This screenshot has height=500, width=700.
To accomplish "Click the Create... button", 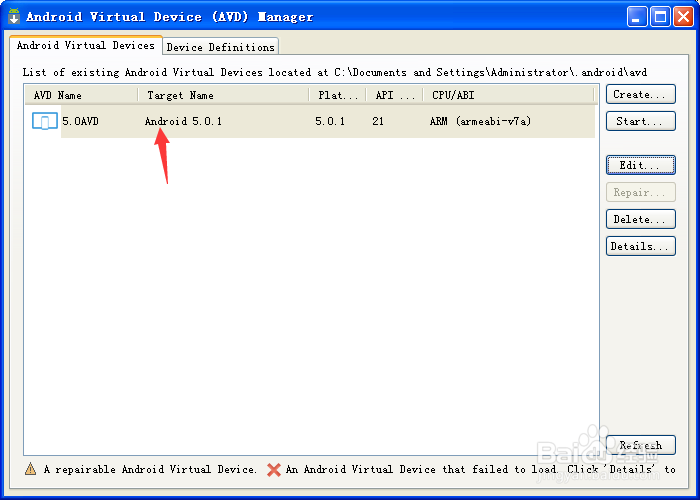I will coord(641,94).
